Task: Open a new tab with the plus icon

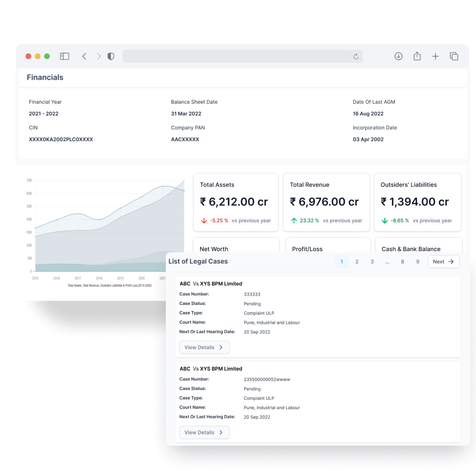Action: coord(436,56)
